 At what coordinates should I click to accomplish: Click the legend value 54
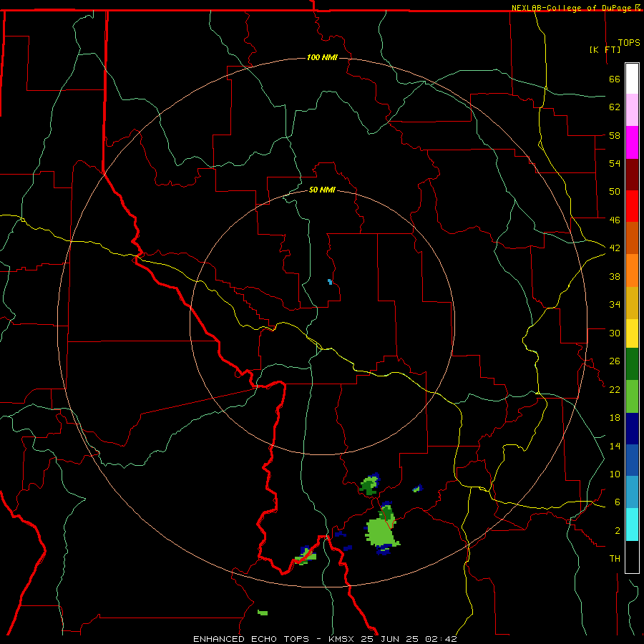(x=615, y=163)
